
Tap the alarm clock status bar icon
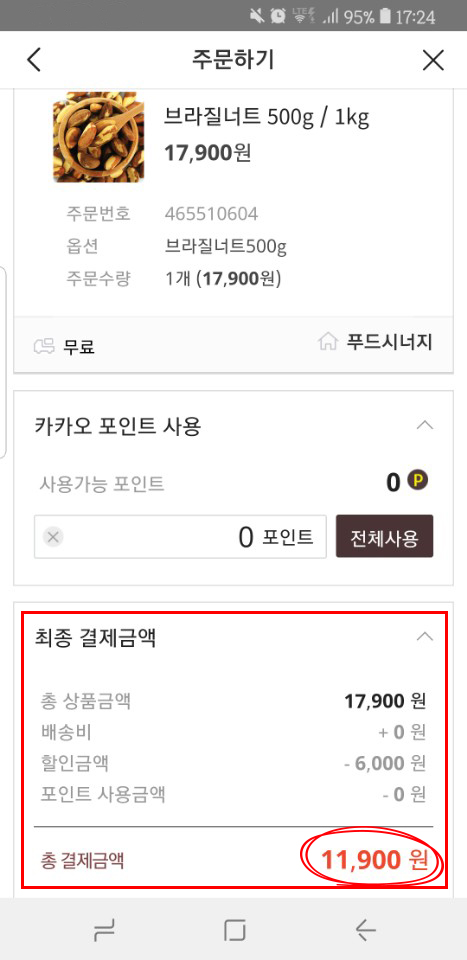click(x=278, y=17)
